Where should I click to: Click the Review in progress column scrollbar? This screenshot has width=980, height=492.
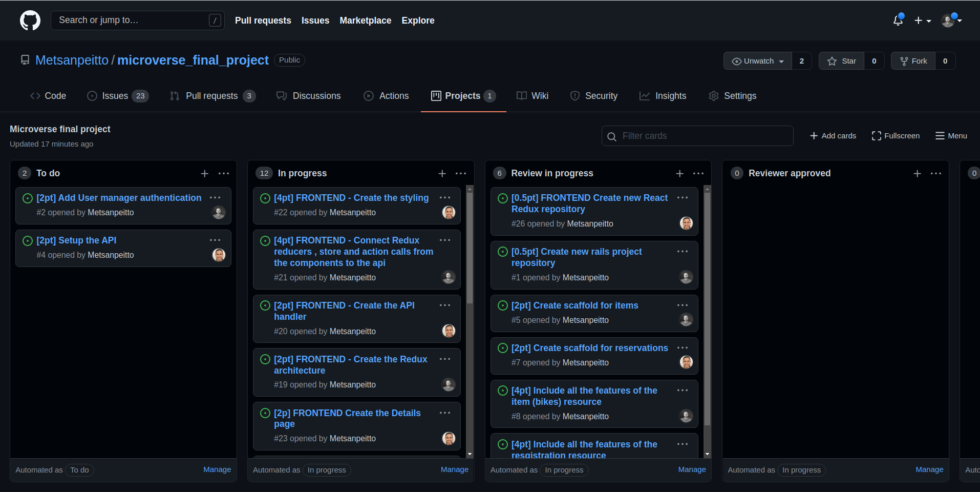707,309
